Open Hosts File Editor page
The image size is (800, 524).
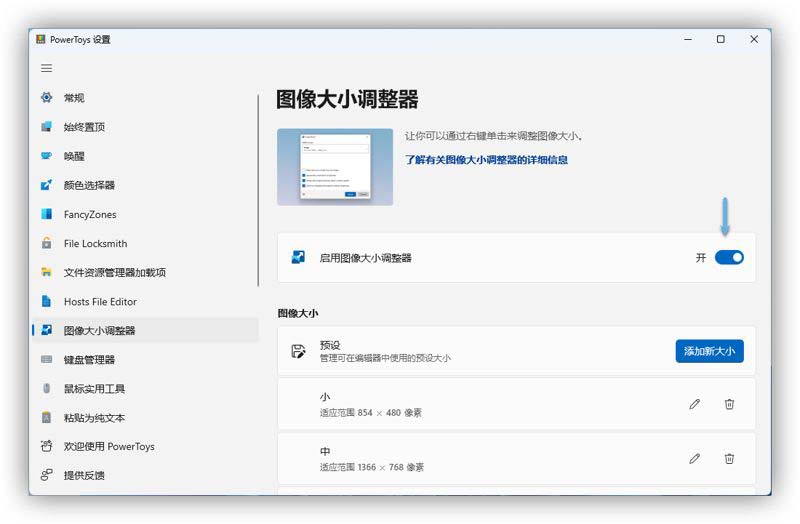100,301
